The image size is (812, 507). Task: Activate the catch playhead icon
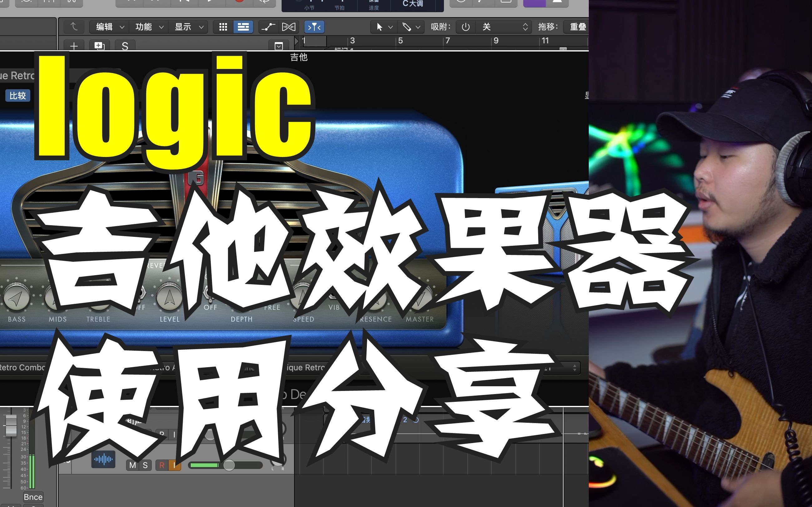pyautogui.click(x=314, y=27)
